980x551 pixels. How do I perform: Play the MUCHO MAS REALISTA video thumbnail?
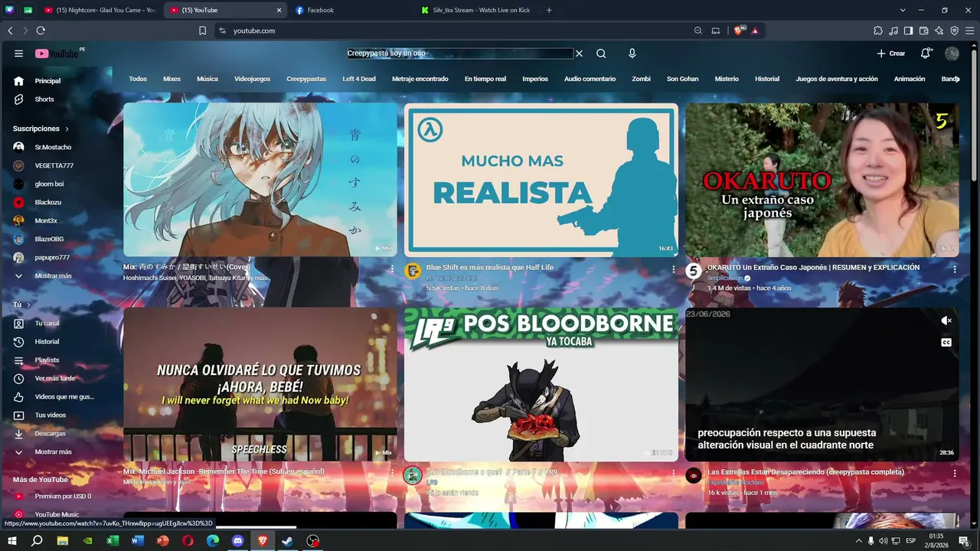[541, 180]
